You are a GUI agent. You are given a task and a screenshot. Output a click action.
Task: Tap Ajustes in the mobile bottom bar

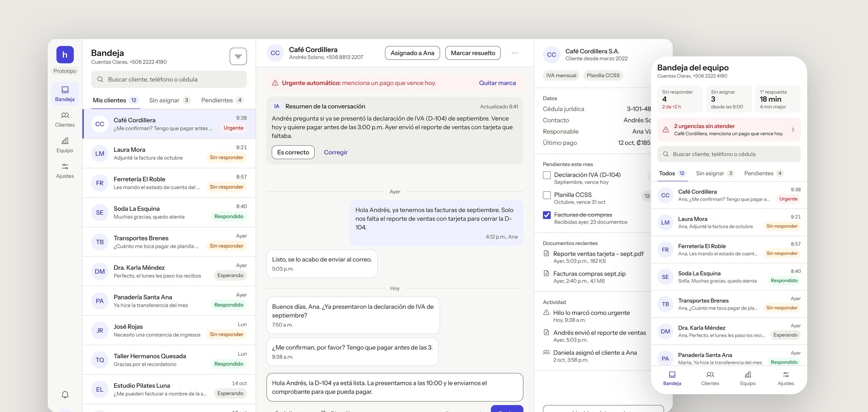[x=786, y=378]
